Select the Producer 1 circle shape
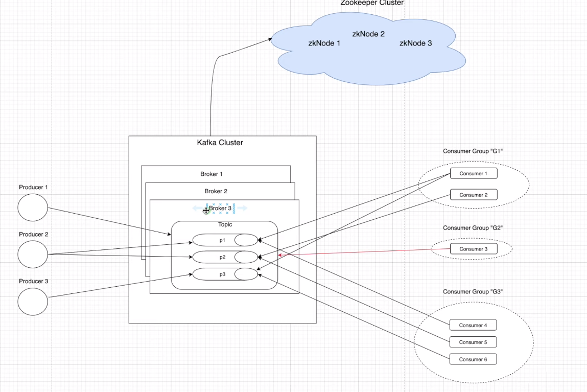 point(33,208)
